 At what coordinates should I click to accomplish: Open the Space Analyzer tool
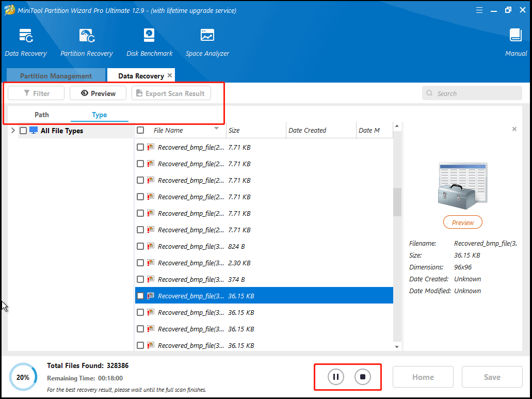pyautogui.click(x=207, y=42)
